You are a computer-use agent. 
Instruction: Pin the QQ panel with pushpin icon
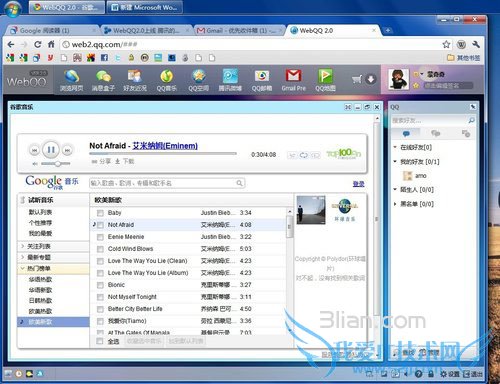tap(473, 107)
